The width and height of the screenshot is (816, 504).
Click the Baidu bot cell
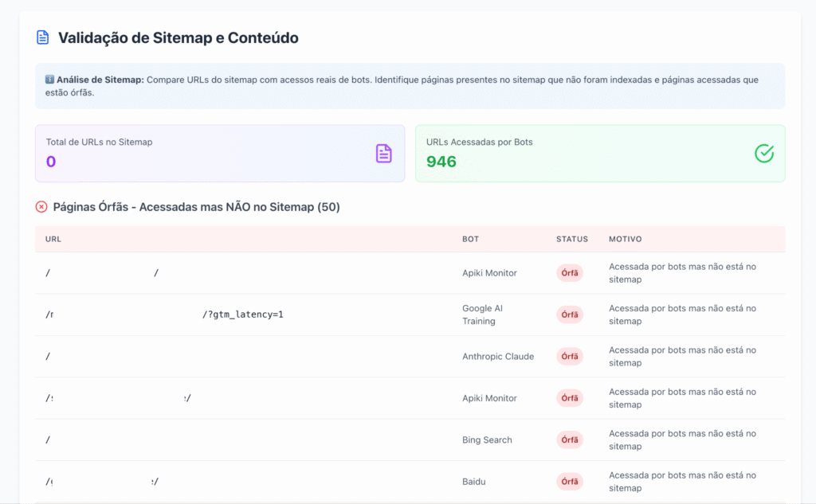tap(473, 482)
